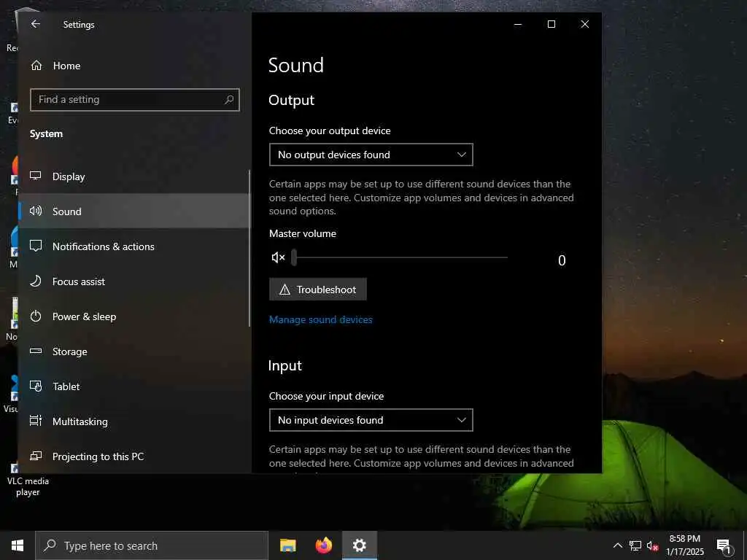The width and height of the screenshot is (747, 560).
Task: Open Storage settings
Action: [x=134, y=351]
